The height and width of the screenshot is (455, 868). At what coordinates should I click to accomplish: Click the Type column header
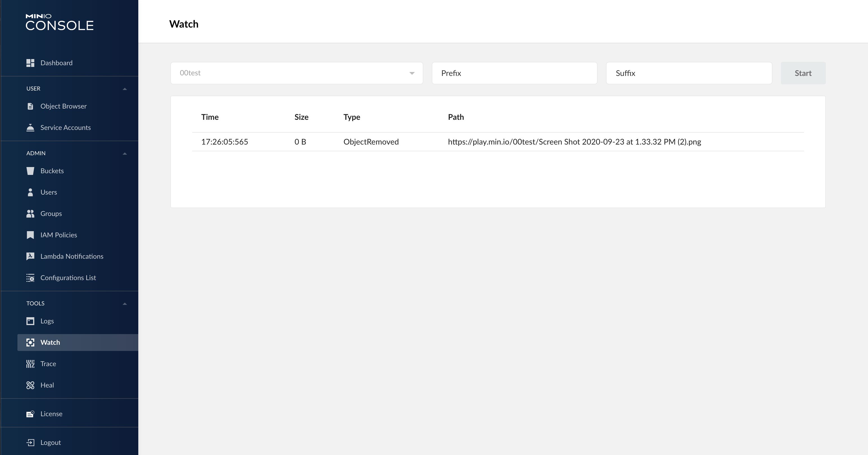(x=351, y=117)
